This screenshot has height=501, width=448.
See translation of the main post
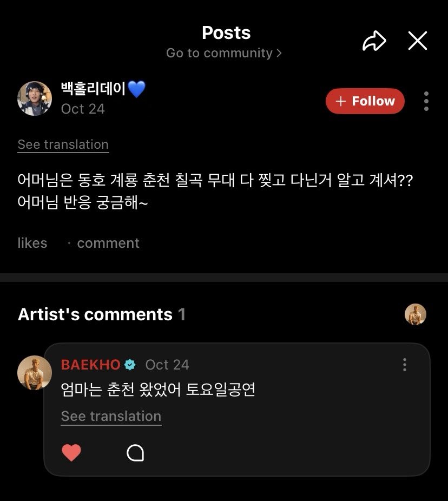(63, 145)
